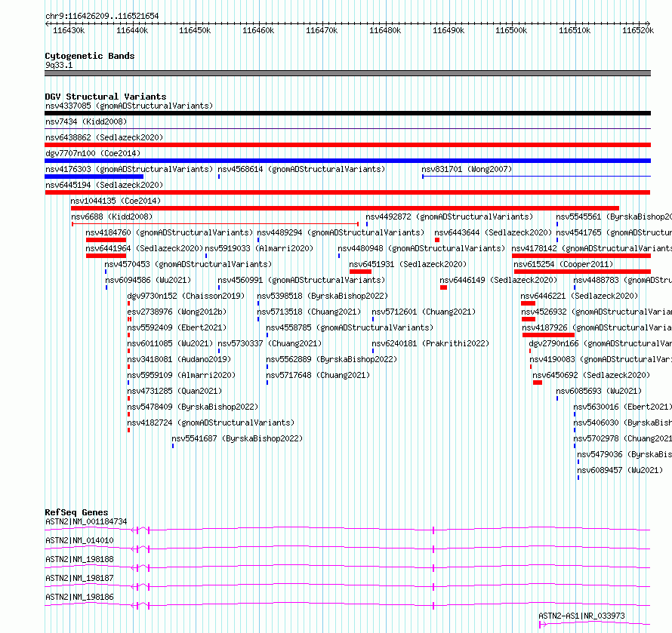
Task: Open dgv9730n152 (Chaisson2019) label
Action: pyautogui.click(x=186, y=296)
